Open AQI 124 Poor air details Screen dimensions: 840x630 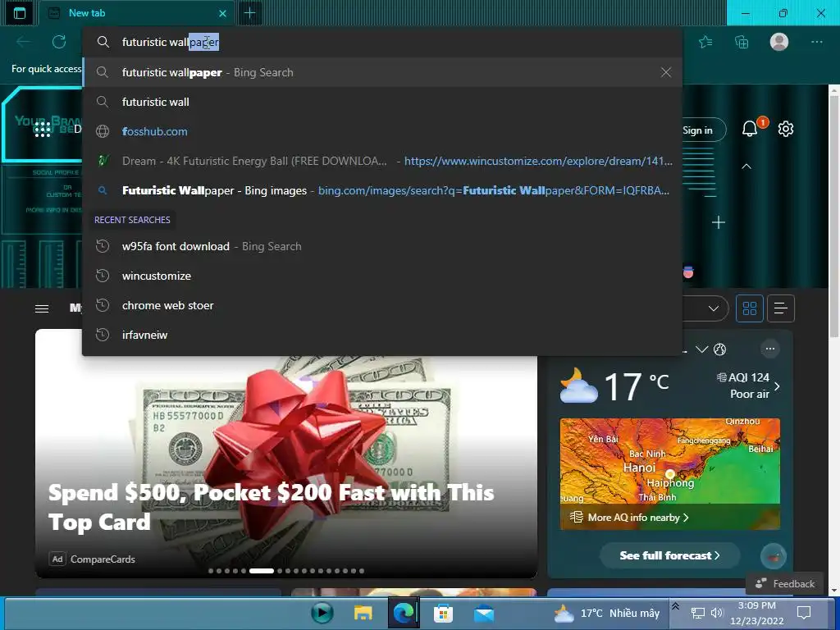[x=748, y=386]
